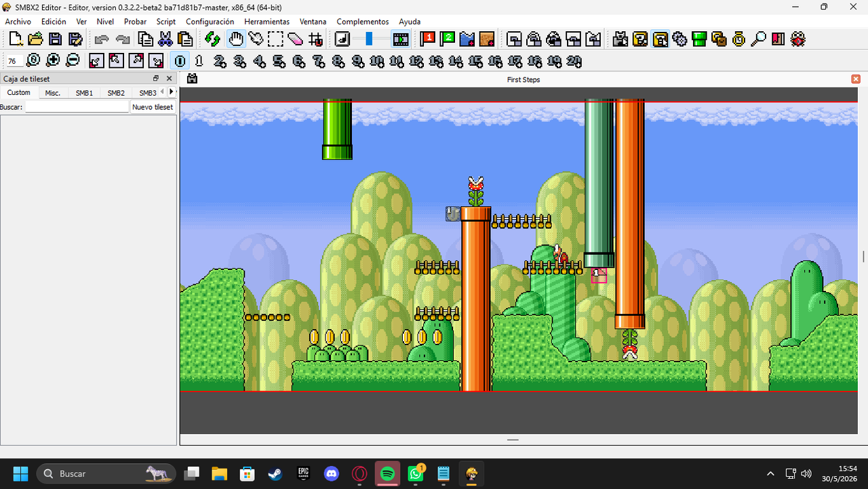Open the Edición menu
The width and height of the screenshot is (868, 489).
tap(54, 22)
